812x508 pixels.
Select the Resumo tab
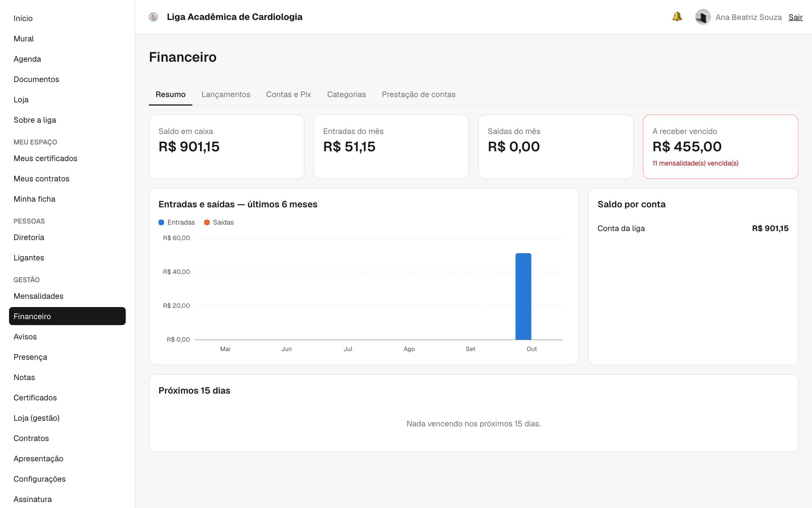pyautogui.click(x=171, y=94)
